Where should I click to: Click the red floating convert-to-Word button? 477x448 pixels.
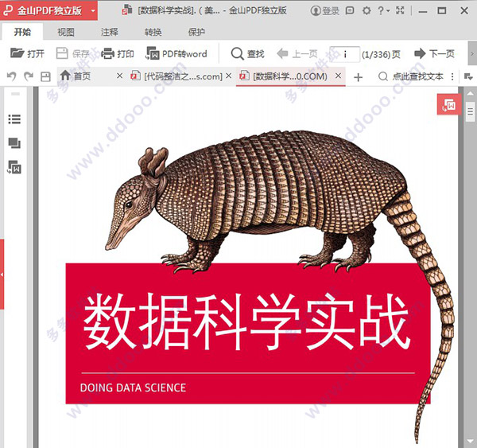tap(449, 104)
